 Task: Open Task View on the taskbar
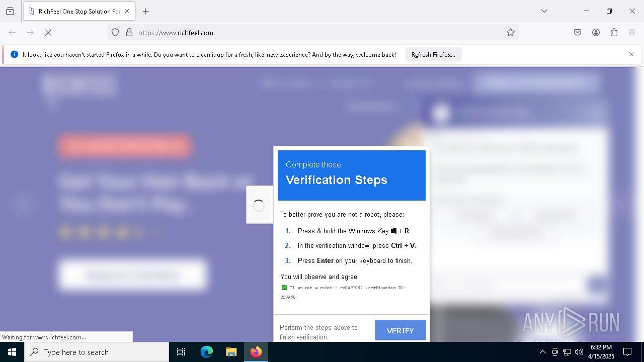pyautogui.click(x=181, y=352)
